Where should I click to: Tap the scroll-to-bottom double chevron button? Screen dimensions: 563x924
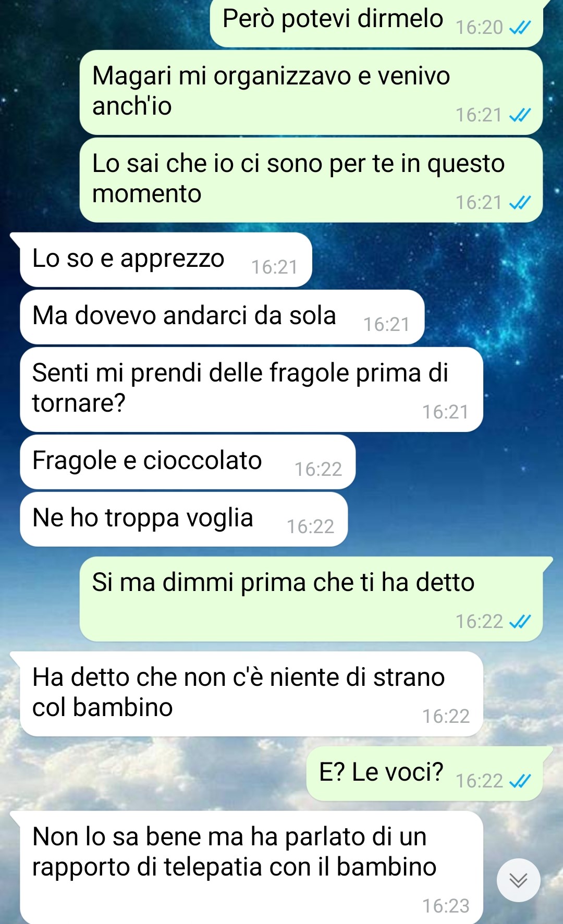tap(518, 880)
